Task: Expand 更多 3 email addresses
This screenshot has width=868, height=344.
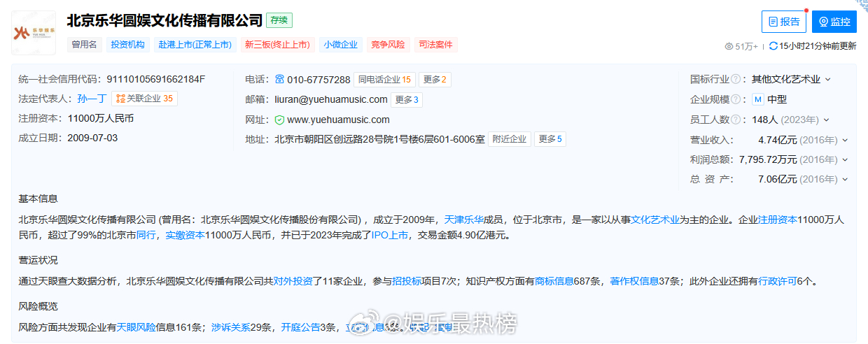Action: pyautogui.click(x=407, y=99)
